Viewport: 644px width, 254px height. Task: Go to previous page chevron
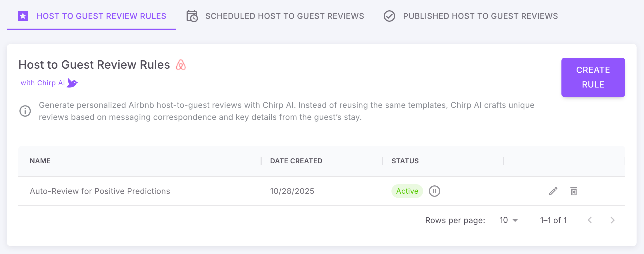589,220
